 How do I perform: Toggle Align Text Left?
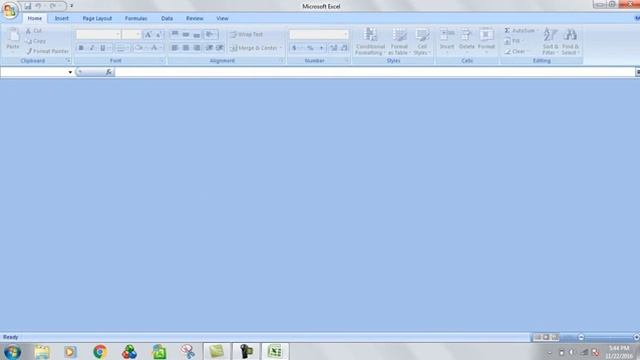[x=175, y=48]
